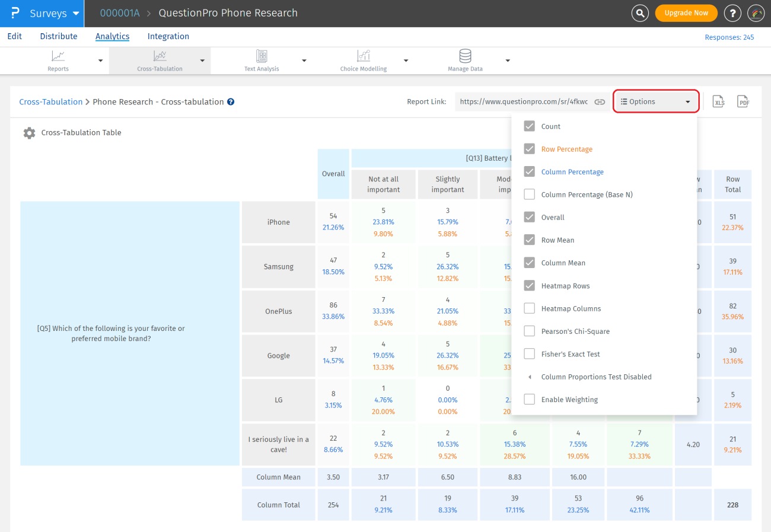The image size is (771, 532).
Task: Expand the Reports dropdown arrow
Action: (x=100, y=60)
